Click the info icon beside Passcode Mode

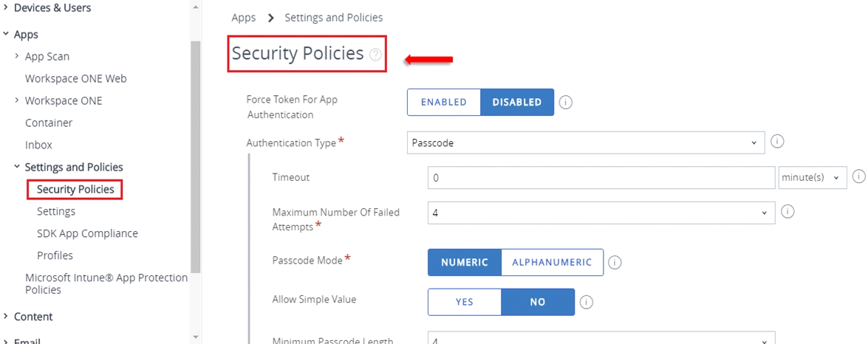click(615, 262)
